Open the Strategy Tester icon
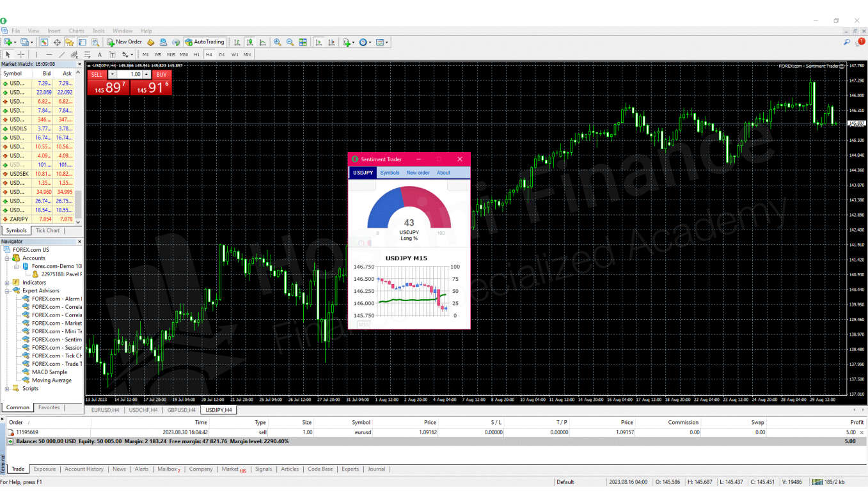Screen dimensions: 868x502 pyautogui.click(x=95, y=42)
